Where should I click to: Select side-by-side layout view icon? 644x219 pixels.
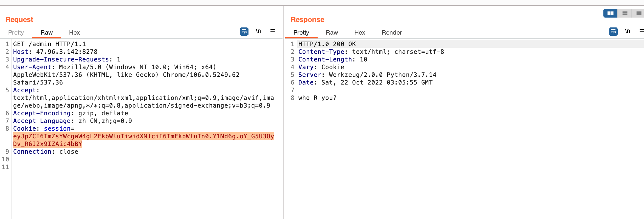pos(610,13)
